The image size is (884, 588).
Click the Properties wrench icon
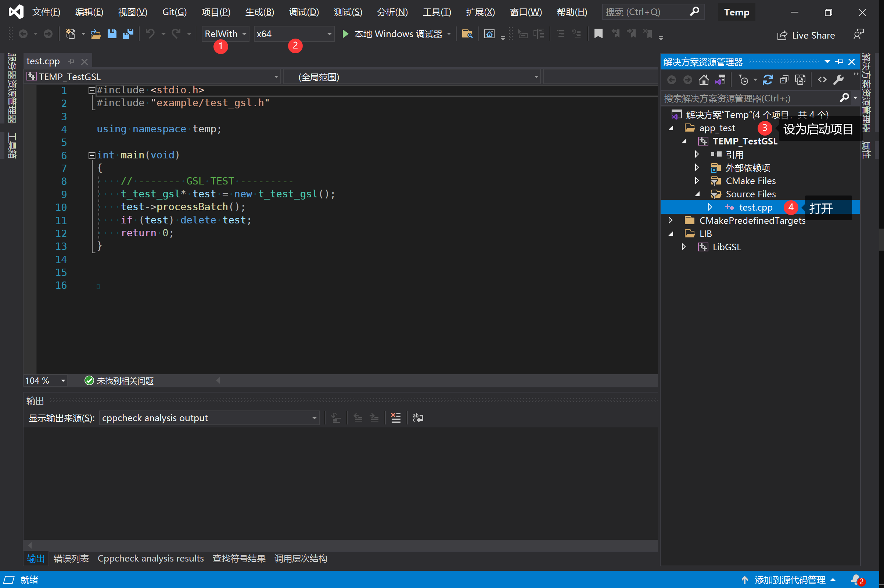click(838, 80)
